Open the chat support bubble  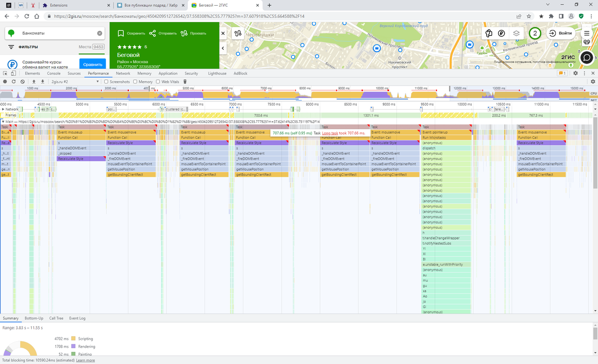[x=586, y=57]
